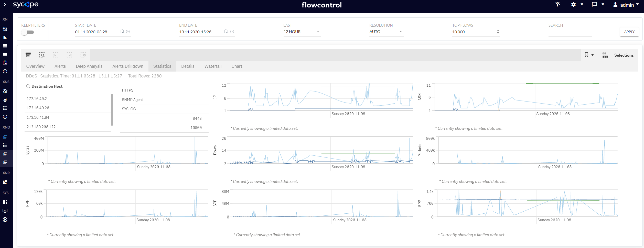Toggle the Keep Filters switch
Image resolution: width=644 pixels, height=248 pixels.
(28, 32)
